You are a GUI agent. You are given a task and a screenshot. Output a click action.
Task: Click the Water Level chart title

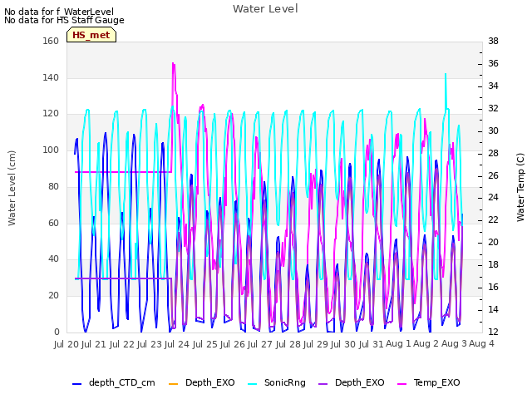tap(265, 9)
